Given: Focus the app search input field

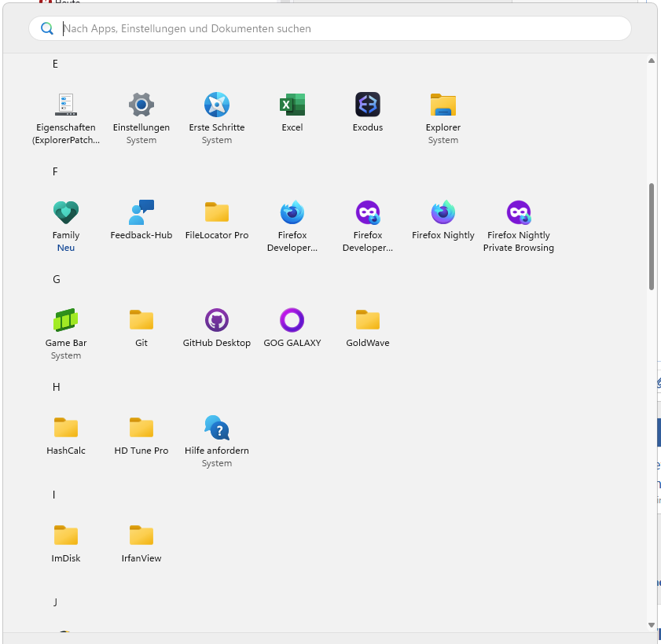Looking at the screenshot, I should tap(330, 28).
